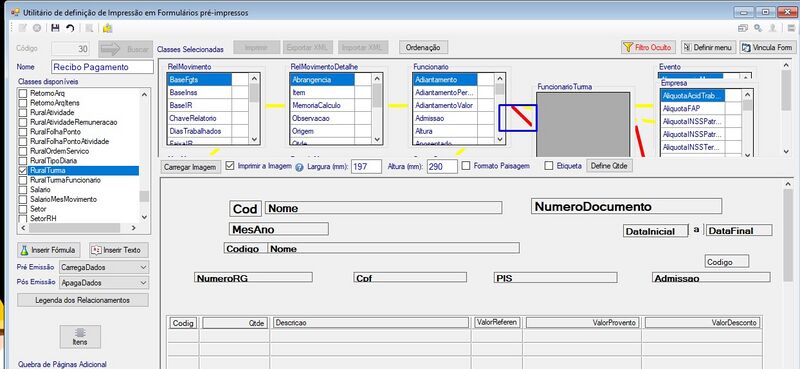
Task: Click the Define Qtde button
Action: (609, 166)
